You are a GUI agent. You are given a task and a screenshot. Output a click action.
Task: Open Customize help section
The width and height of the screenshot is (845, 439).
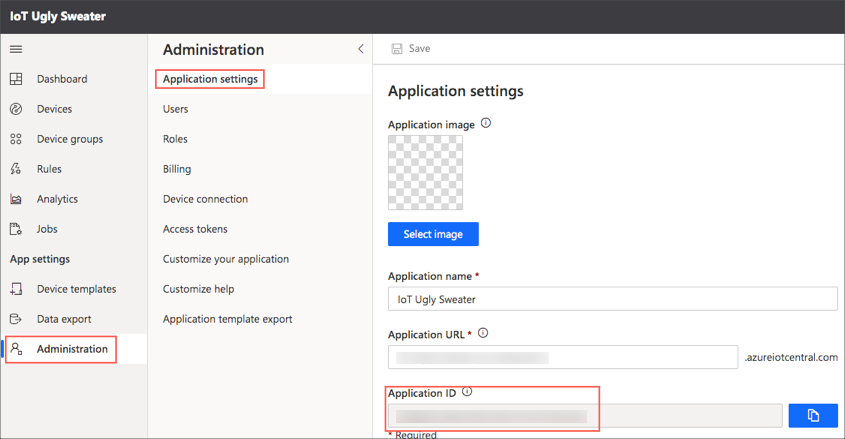pyautogui.click(x=198, y=289)
